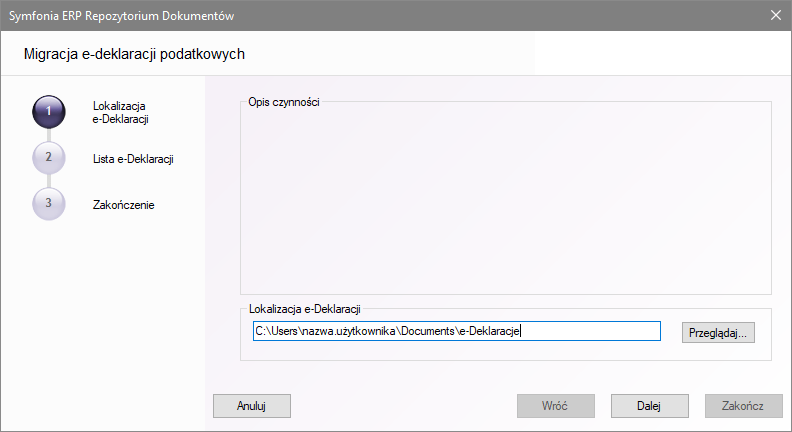The height and width of the screenshot is (432, 792).
Task: Click the "Migracja e-deklaracji podatkowych" header
Action: click(134, 53)
